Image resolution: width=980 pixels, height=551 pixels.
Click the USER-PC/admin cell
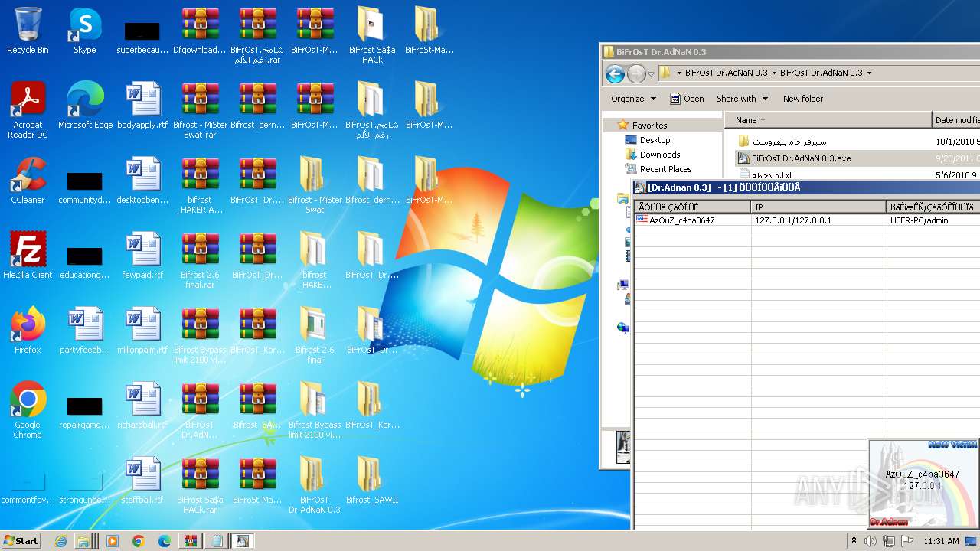919,220
